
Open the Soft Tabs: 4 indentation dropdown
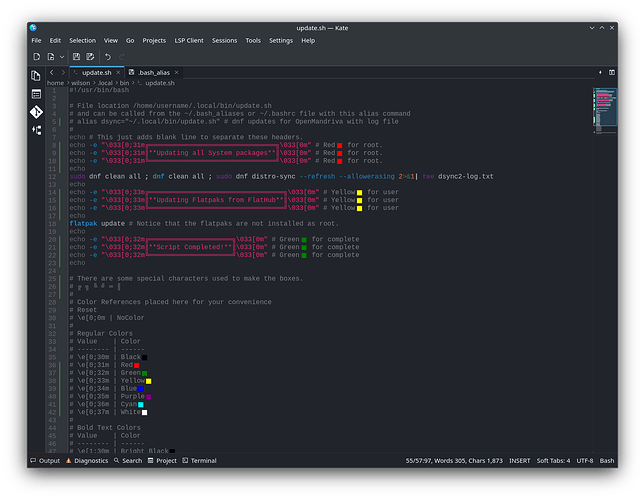553,461
